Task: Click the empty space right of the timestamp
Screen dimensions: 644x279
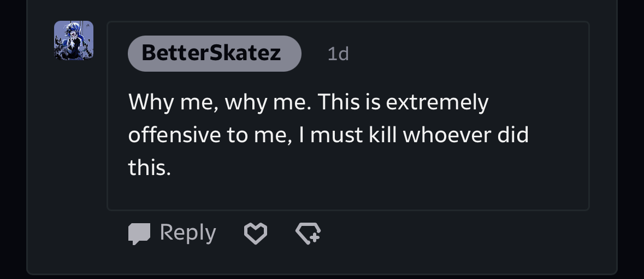Action: point(464,54)
